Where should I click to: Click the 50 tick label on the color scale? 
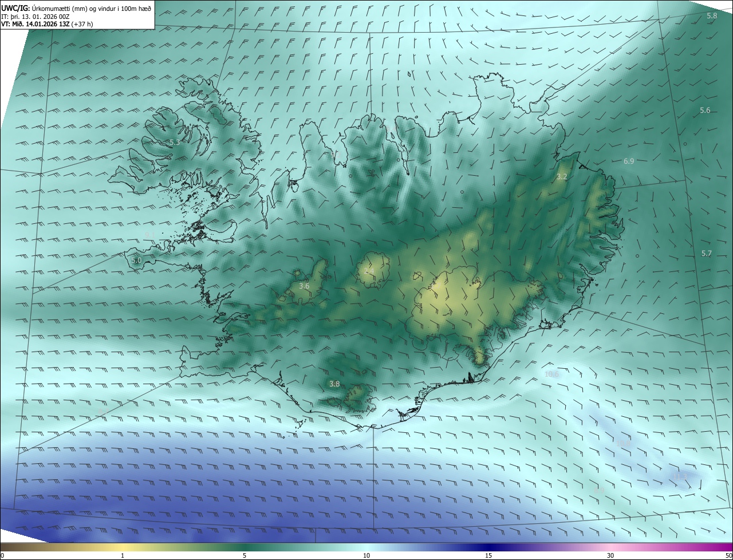pyautogui.click(x=728, y=555)
